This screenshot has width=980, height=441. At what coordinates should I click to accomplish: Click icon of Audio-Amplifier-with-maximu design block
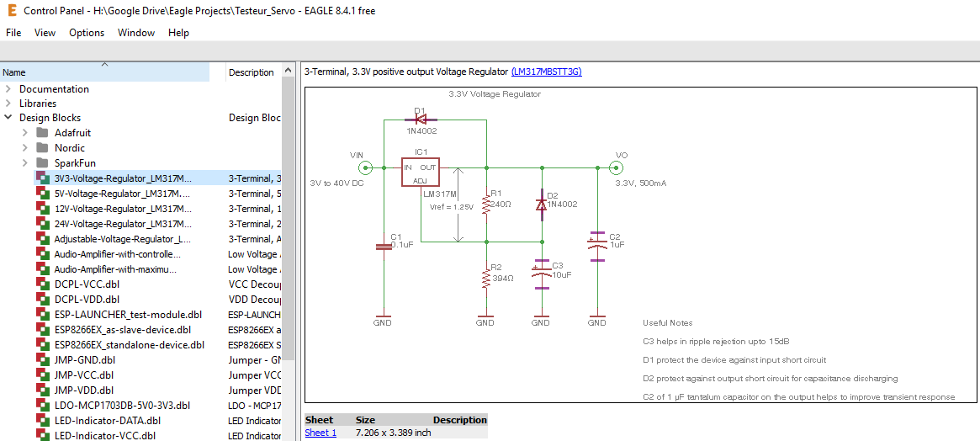point(43,269)
